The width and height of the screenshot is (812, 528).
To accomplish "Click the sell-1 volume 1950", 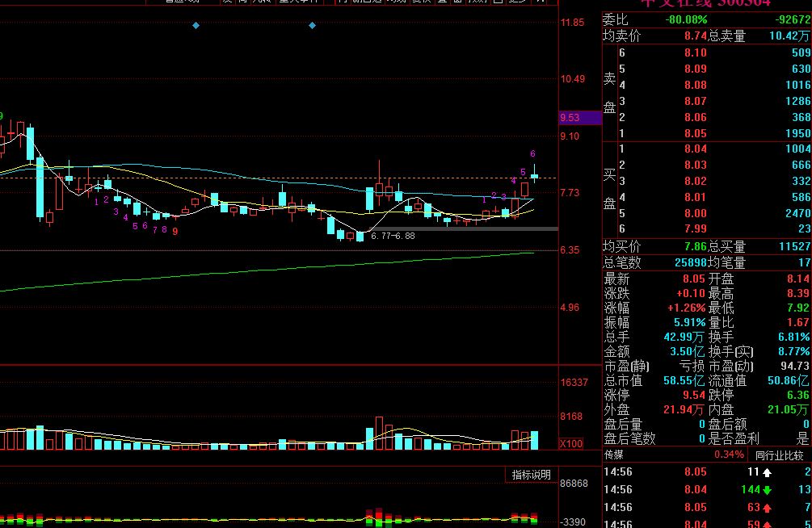I will click(x=797, y=133).
